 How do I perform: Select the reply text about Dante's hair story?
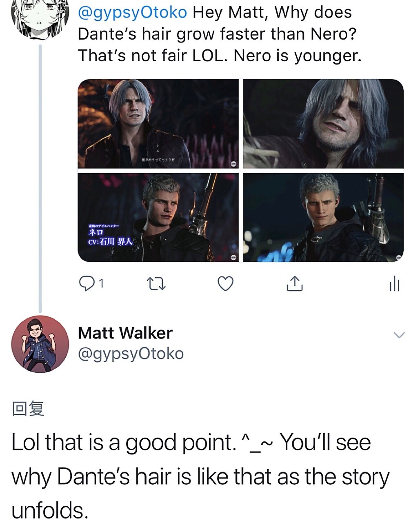pos(200,476)
